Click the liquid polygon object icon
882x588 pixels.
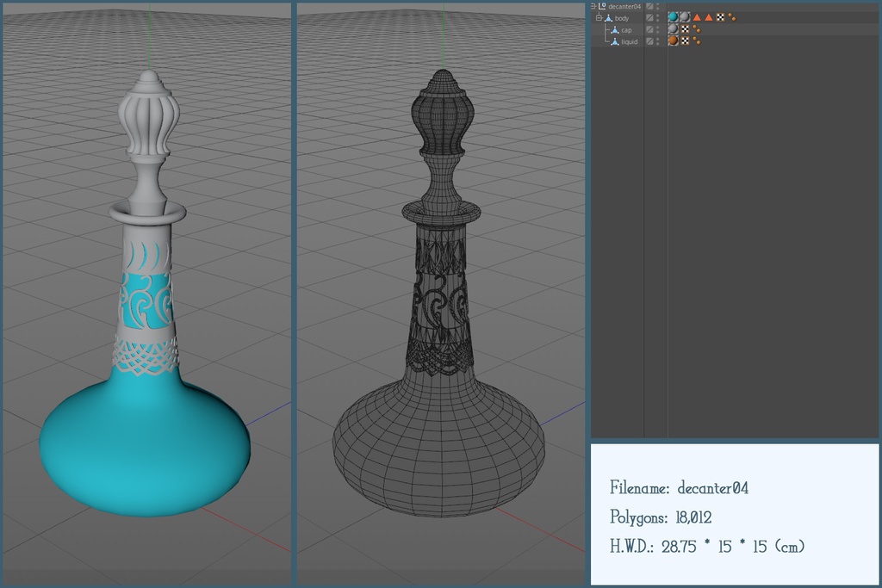[x=615, y=41]
